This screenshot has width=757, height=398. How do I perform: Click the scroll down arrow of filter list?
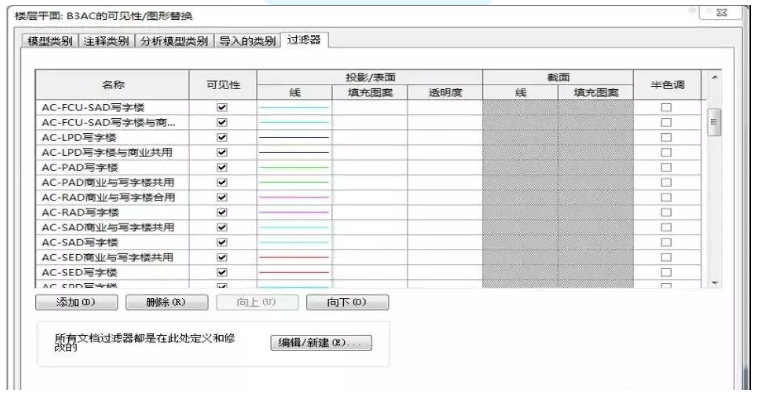tap(715, 283)
